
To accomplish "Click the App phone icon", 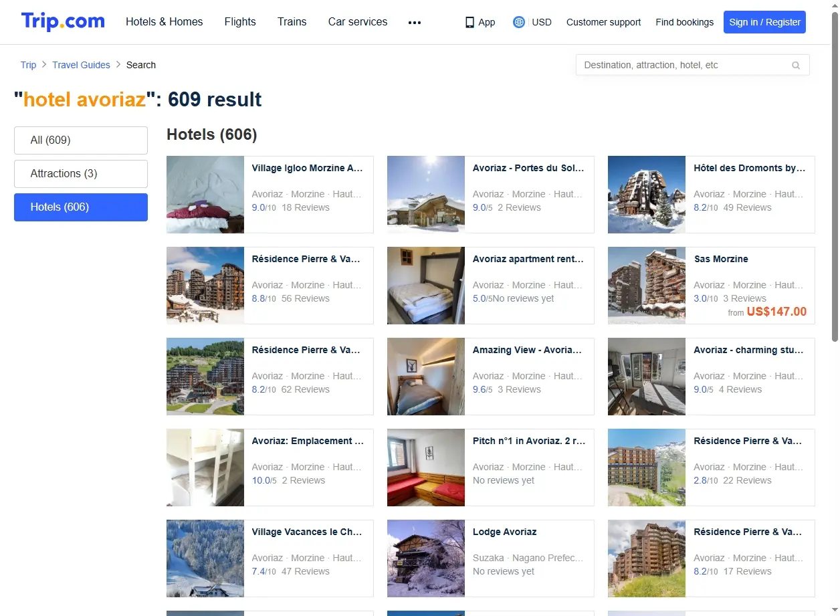I will [469, 22].
